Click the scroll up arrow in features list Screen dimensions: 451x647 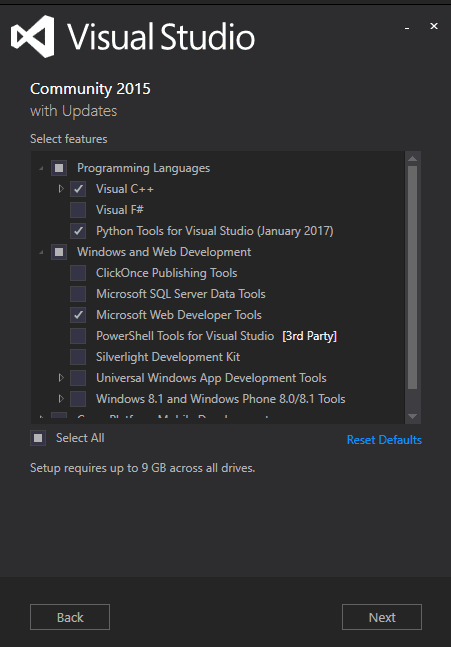(412, 158)
